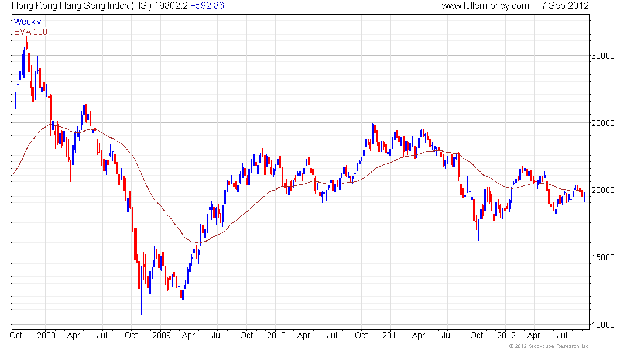Click the 30000 price axis label
The image size is (644, 351).
tap(602, 56)
